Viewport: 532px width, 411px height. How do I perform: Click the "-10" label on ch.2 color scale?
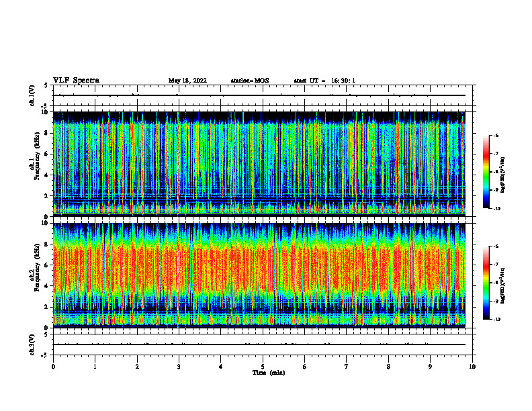coord(497,320)
